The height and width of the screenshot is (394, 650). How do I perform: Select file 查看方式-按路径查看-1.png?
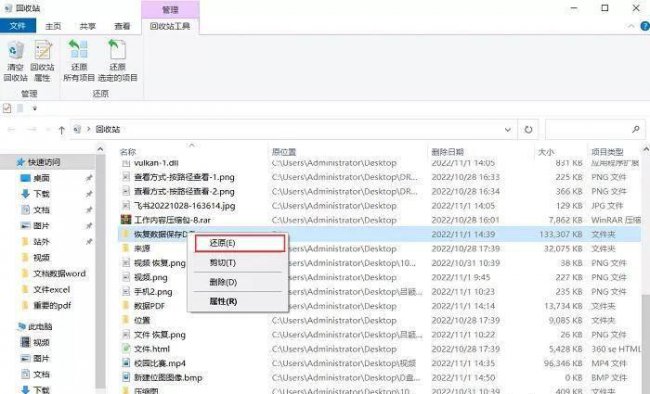pyautogui.click(x=184, y=177)
